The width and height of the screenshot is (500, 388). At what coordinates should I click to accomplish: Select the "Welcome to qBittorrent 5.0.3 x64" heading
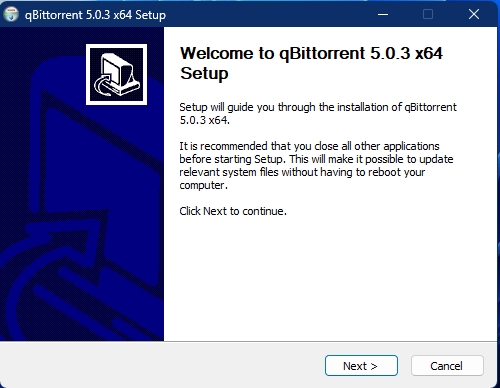311,53
